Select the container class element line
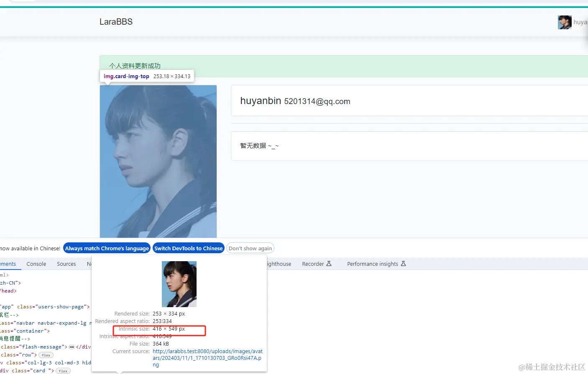 [25, 331]
